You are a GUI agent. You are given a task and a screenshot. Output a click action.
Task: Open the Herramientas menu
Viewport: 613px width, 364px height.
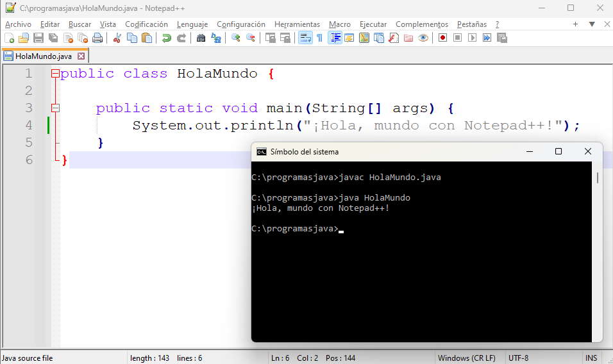point(297,24)
